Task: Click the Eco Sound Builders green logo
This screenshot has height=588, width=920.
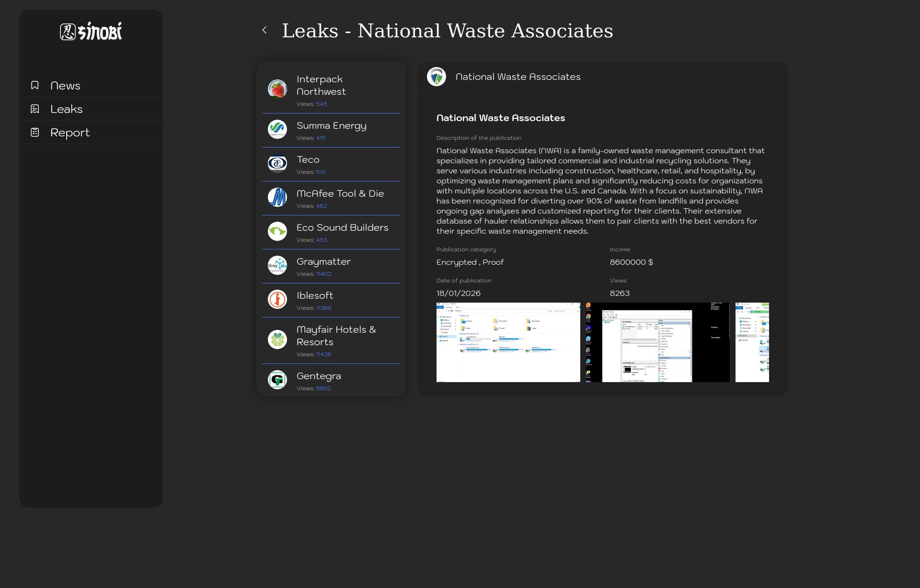Action: (277, 231)
